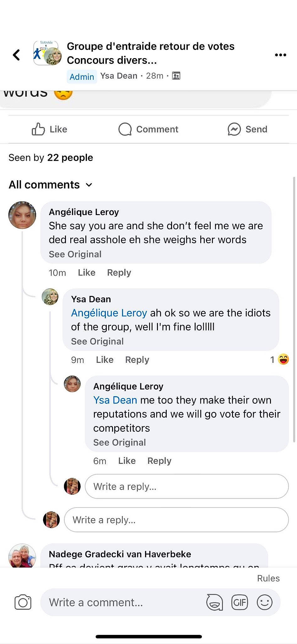Screen dimensions: 297x644
Task: Like Ysa Dean's reply from 9m ago
Action: 105,360
